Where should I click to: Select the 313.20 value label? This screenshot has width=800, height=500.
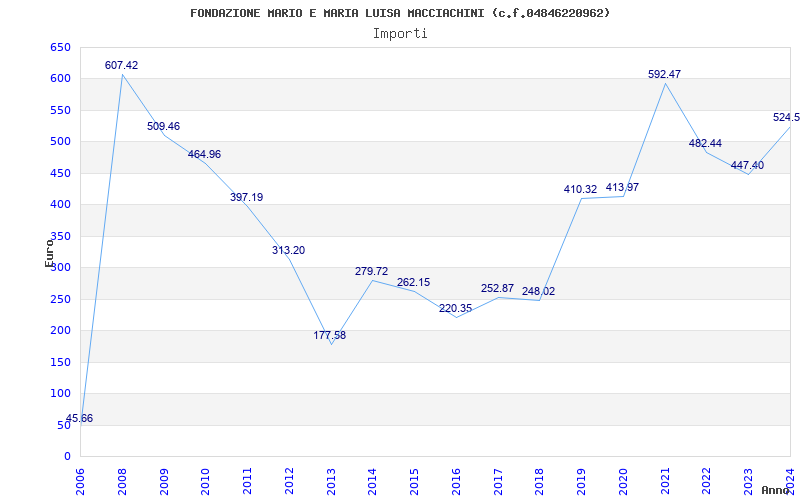pos(288,251)
